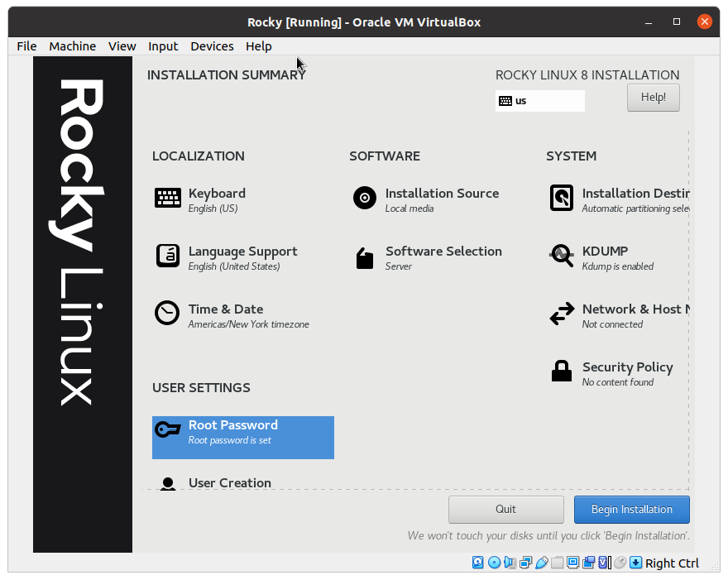Screen dimensions: 728x580
Task: Select the Root Password entry
Action: [x=243, y=438]
